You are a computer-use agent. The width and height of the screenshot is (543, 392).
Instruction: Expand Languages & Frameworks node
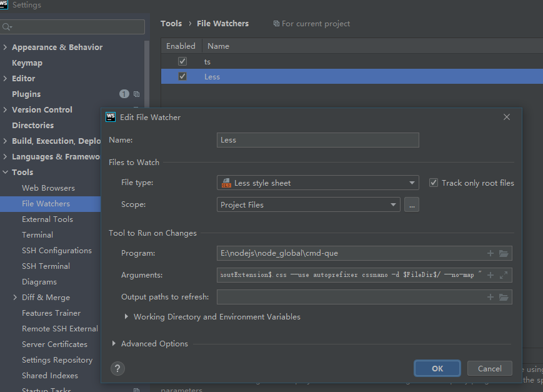point(5,157)
